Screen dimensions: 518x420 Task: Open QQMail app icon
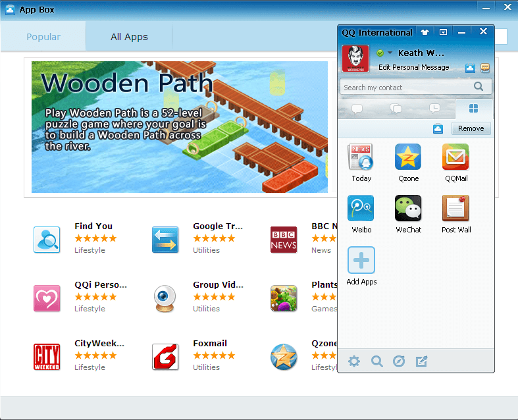point(455,157)
